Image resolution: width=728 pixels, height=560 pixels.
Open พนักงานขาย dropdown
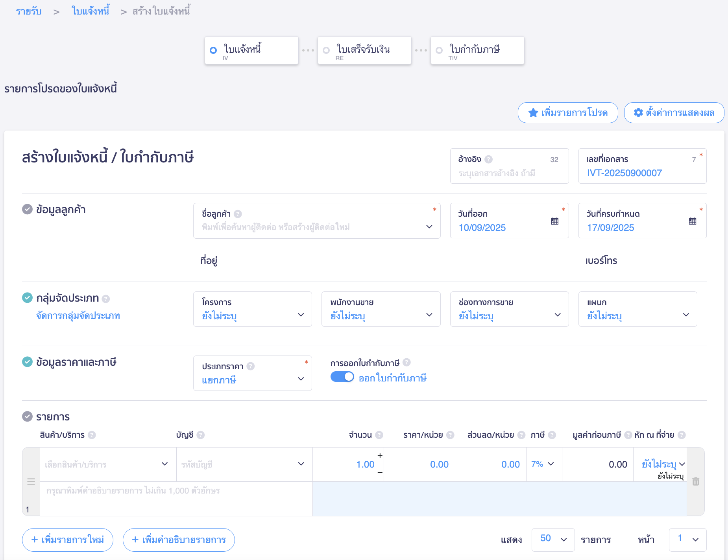pyautogui.click(x=381, y=309)
